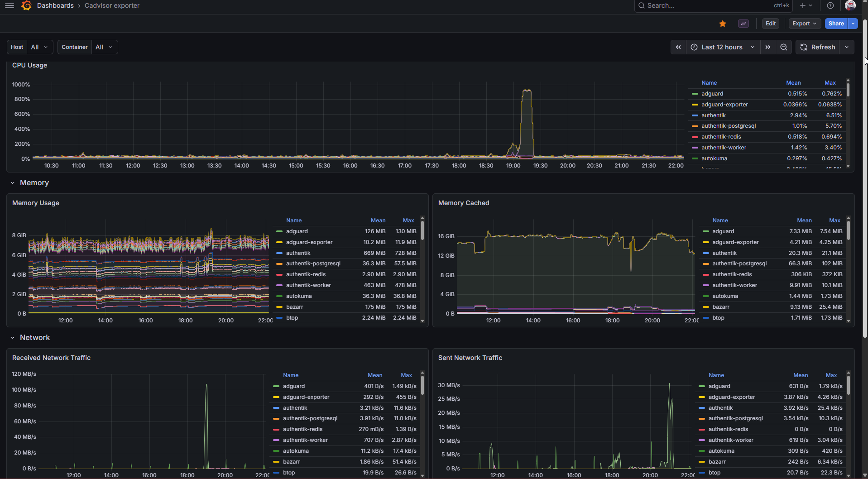Click the purple dashboard links icon
Screen dimensions: 868x479
point(743,24)
